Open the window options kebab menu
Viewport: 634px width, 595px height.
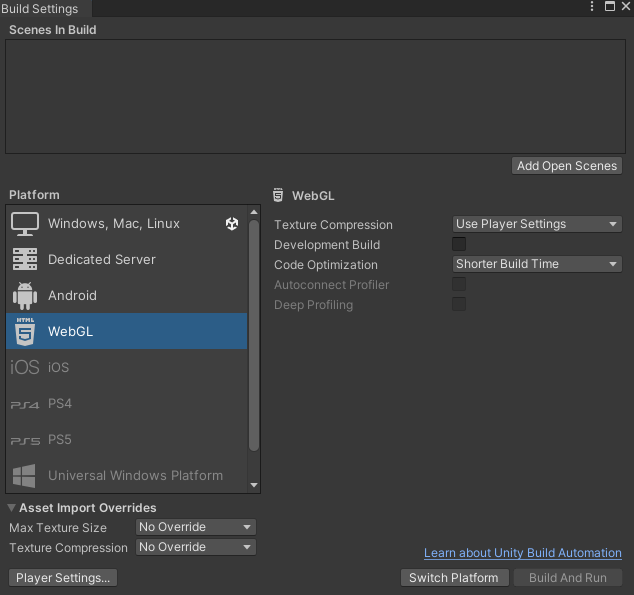(592, 7)
